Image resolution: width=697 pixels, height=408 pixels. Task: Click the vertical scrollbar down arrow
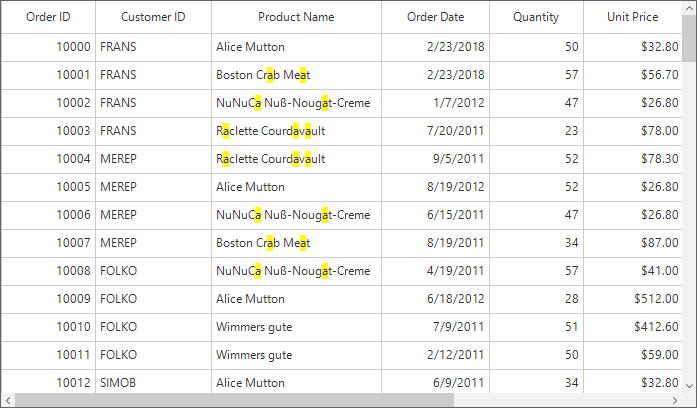[689, 386]
